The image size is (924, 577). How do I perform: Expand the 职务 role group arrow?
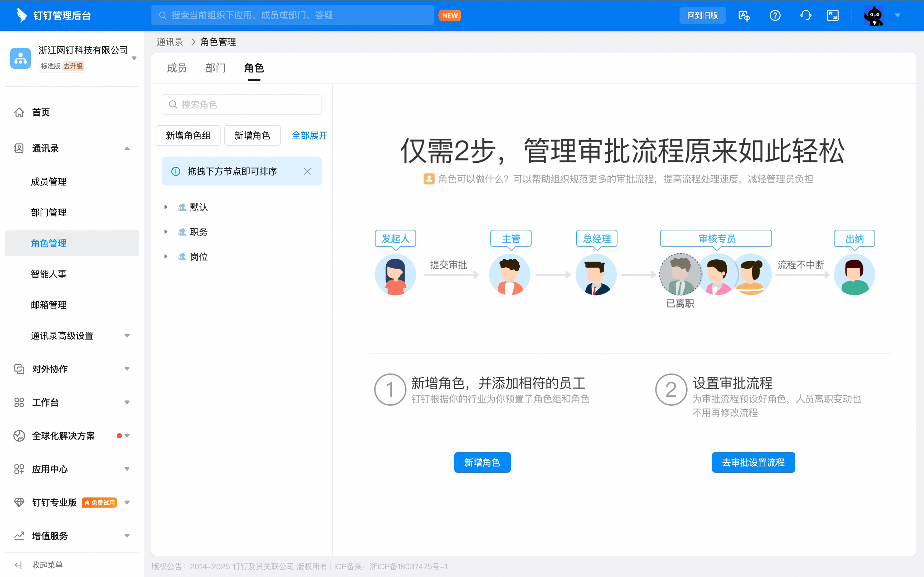166,232
